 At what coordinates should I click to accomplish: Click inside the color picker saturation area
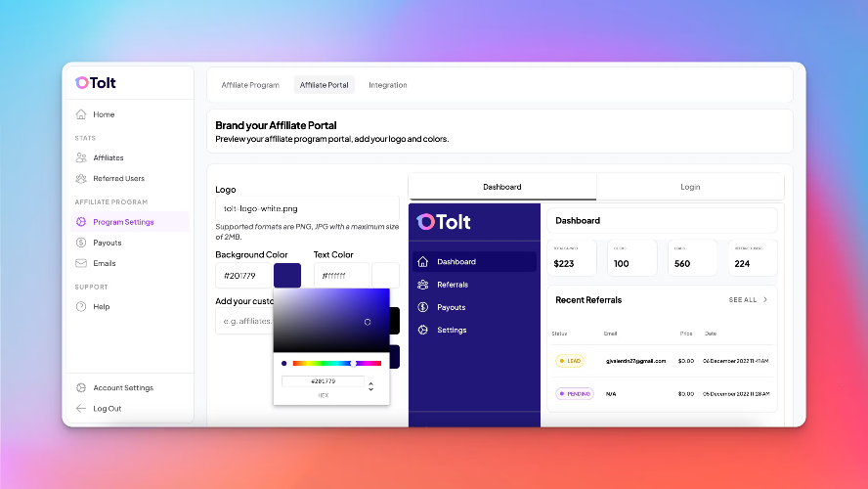pyautogui.click(x=331, y=320)
